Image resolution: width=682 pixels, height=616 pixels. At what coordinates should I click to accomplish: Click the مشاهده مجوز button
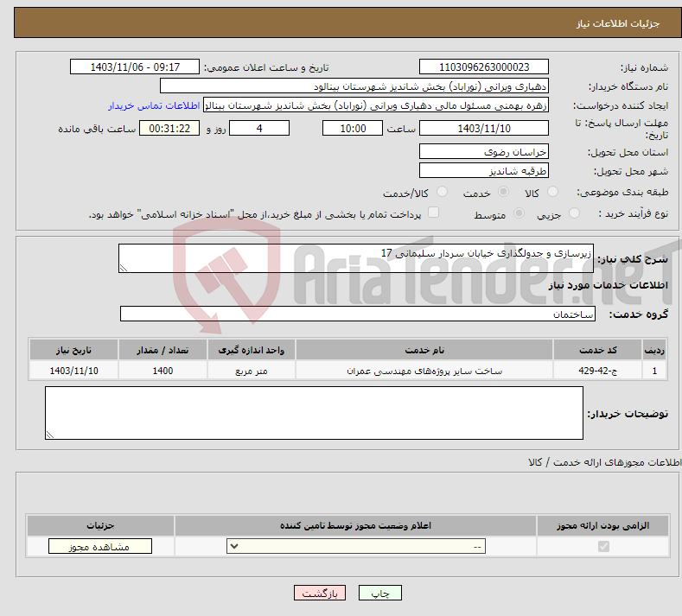coord(100,546)
